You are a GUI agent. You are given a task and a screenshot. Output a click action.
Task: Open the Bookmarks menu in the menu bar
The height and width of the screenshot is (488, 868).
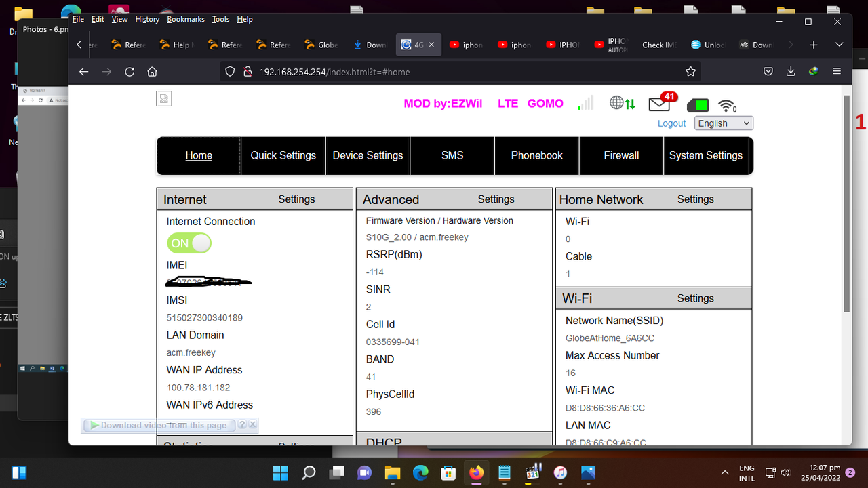[x=185, y=19]
